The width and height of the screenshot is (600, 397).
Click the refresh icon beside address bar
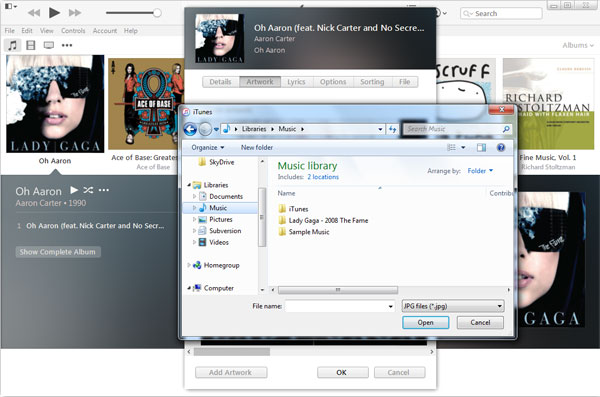pyautogui.click(x=392, y=129)
